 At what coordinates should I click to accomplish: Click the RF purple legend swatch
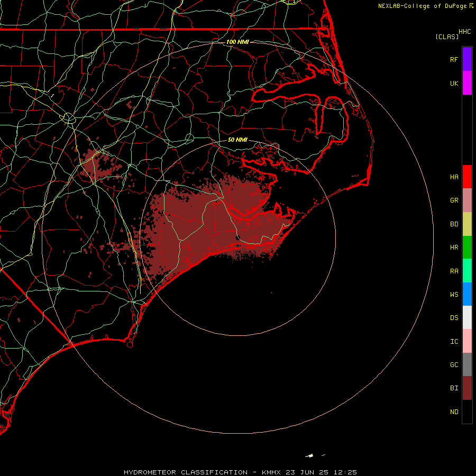(467, 59)
